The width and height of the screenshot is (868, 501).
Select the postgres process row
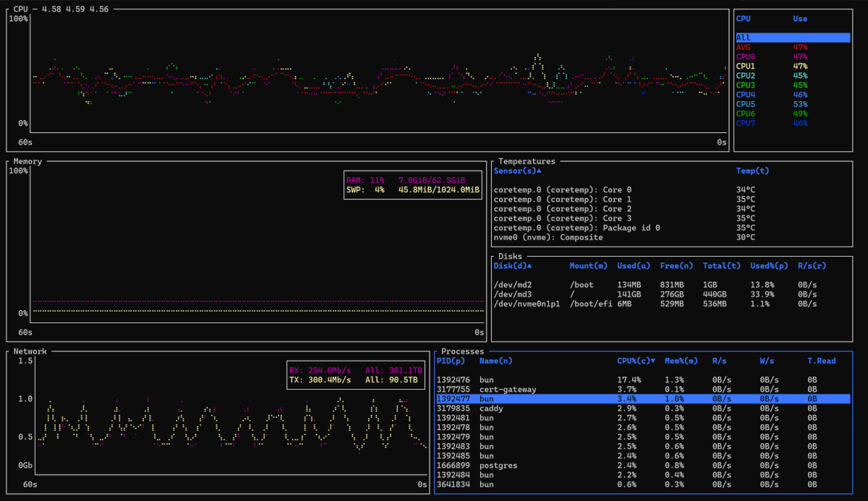[x=644, y=466]
